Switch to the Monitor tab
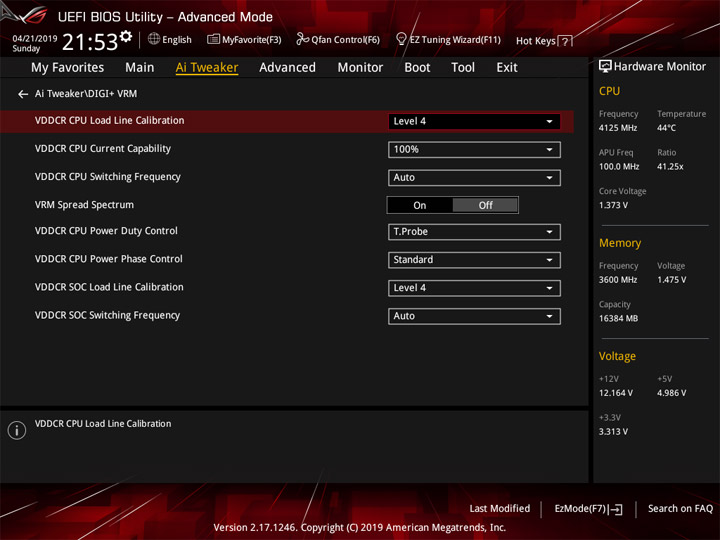The width and height of the screenshot is (720, 540). [x=360, y=68]
